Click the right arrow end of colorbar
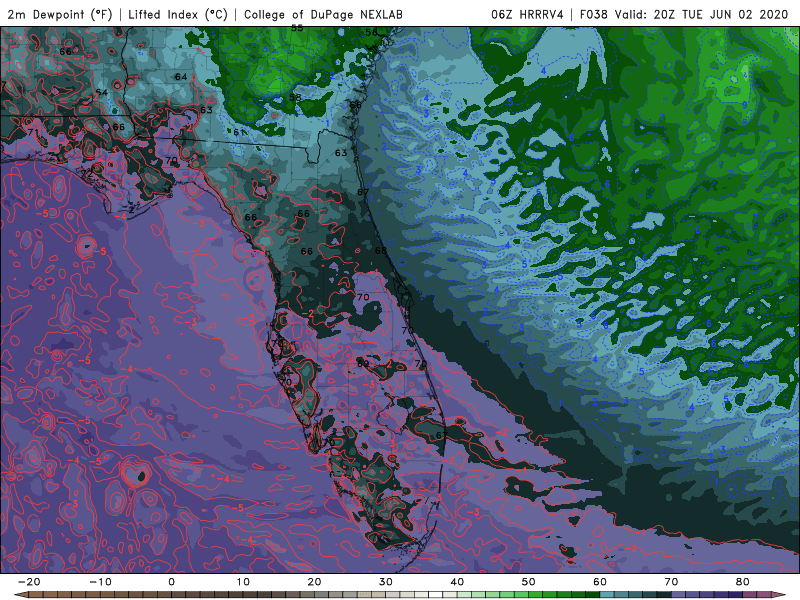Viewport: 800px width, 600px height. click(780, 595)
